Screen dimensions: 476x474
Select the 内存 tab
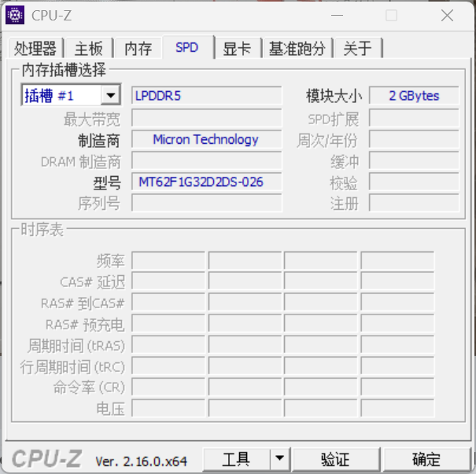[x=138, y=49]
